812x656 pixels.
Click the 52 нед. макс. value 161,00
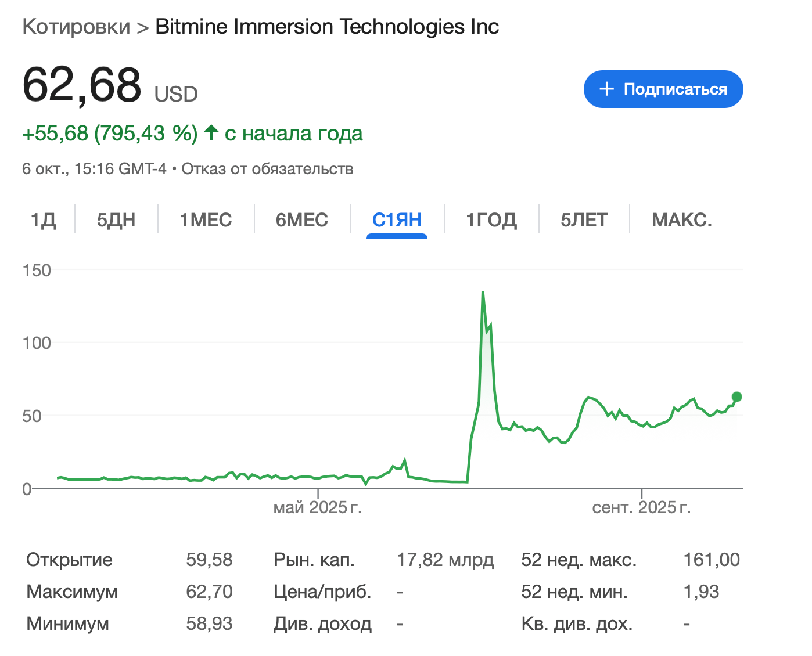coord(712,560)
